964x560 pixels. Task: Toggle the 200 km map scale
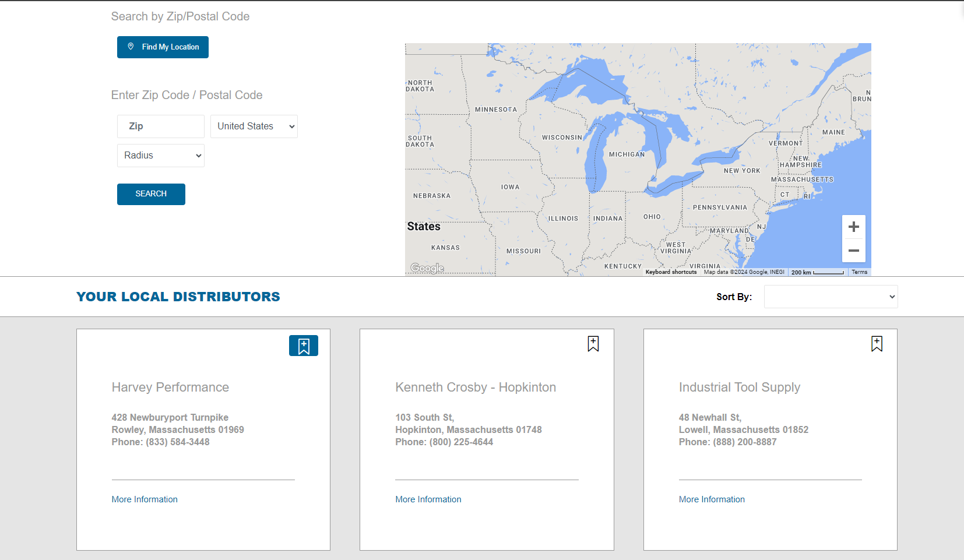(x=817, y=272)
